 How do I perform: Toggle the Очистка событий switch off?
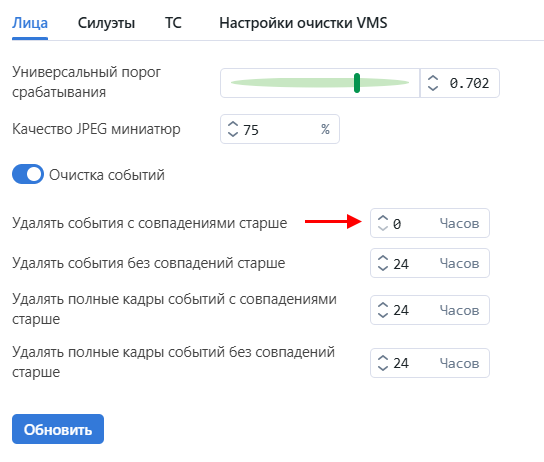coord(28,174)
